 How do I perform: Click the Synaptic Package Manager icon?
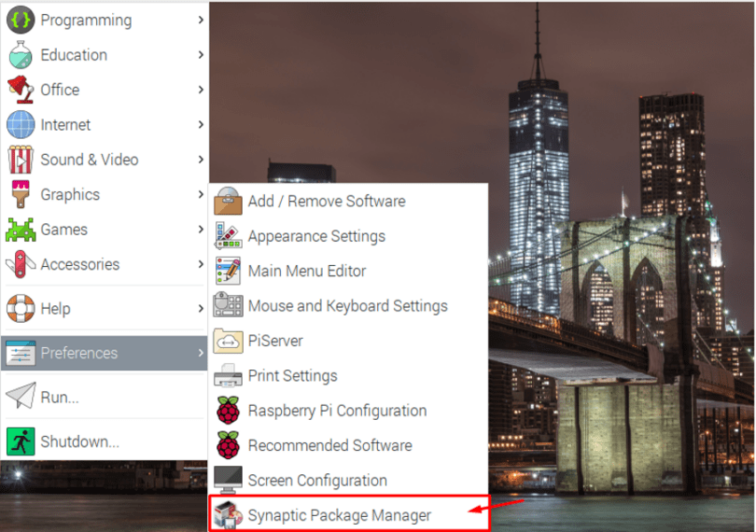(x=228, y=514)
